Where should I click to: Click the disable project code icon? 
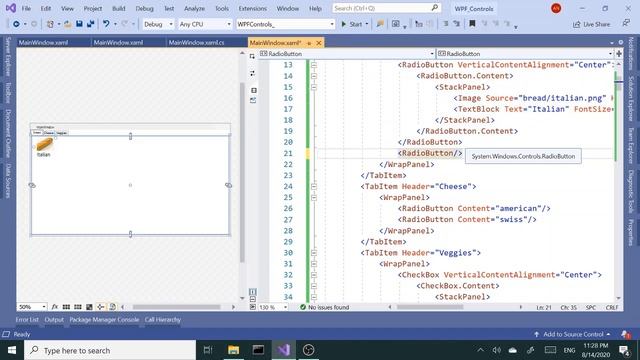pyautogui.click(x=112, y=307)
